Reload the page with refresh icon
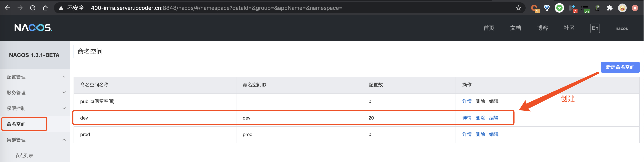Viewport: 644px width, 162px height. click(32, 8)
